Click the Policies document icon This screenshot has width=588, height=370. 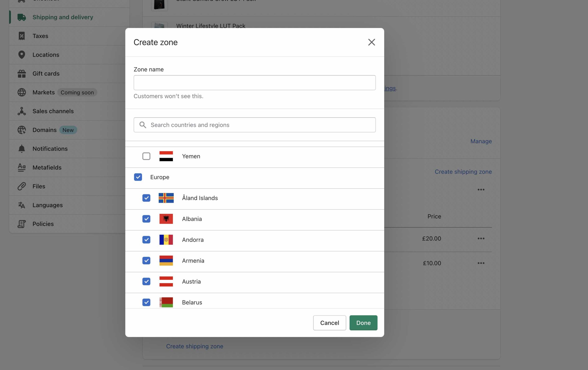(22, 224)
